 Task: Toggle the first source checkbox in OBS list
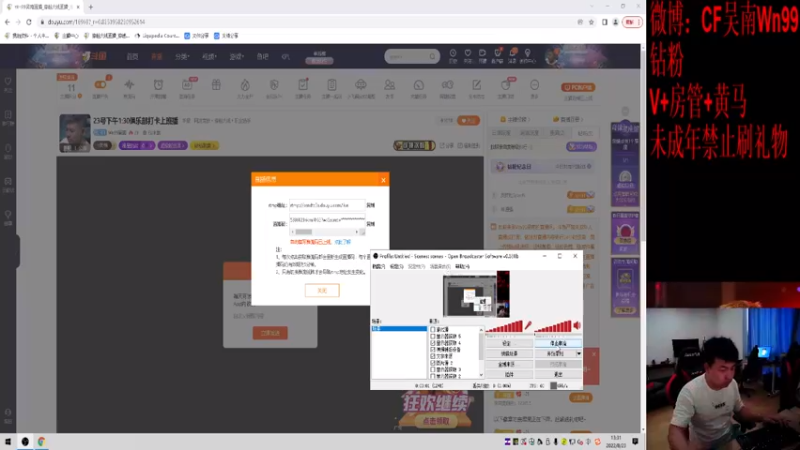(x=433, y=330)
